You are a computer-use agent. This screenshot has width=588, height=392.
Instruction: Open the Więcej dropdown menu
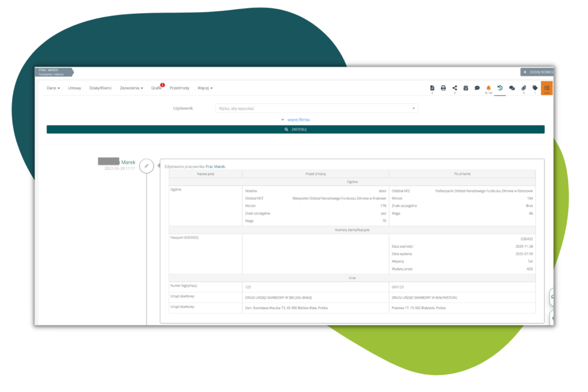tap(205, 88)
